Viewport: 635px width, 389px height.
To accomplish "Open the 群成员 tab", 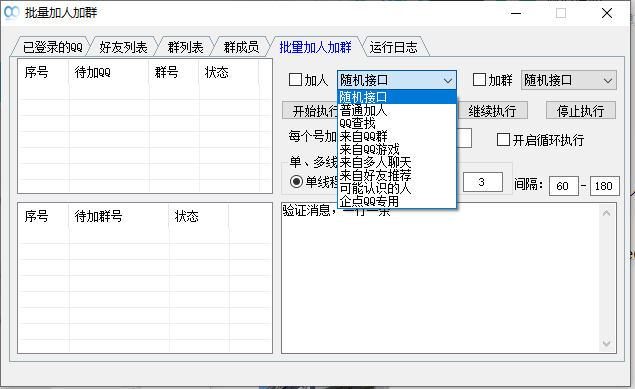I will 241,47.
